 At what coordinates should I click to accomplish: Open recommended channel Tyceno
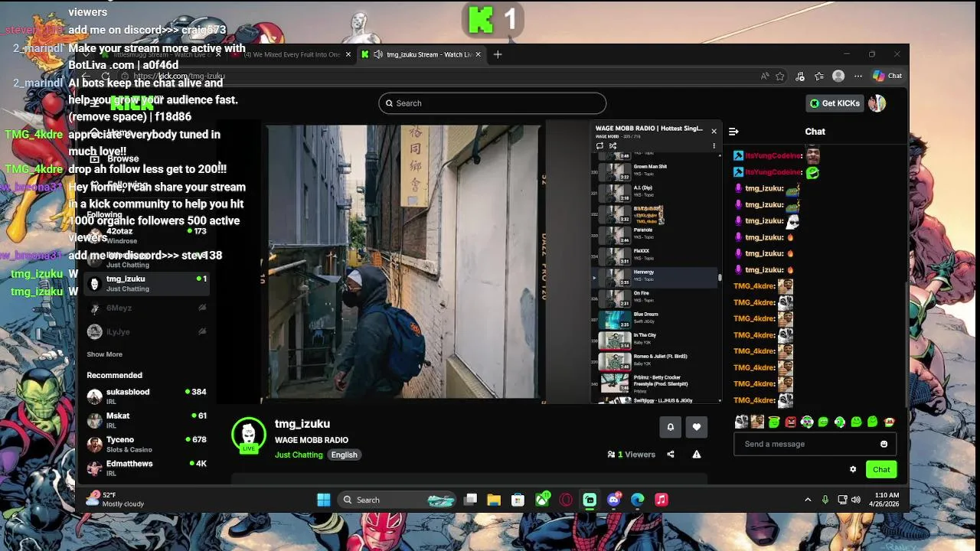[x=148, y=444]
